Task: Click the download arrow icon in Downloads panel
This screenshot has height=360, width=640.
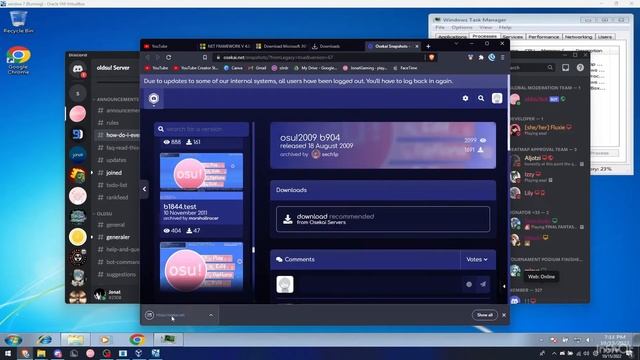Action: (x=288, y=219)
